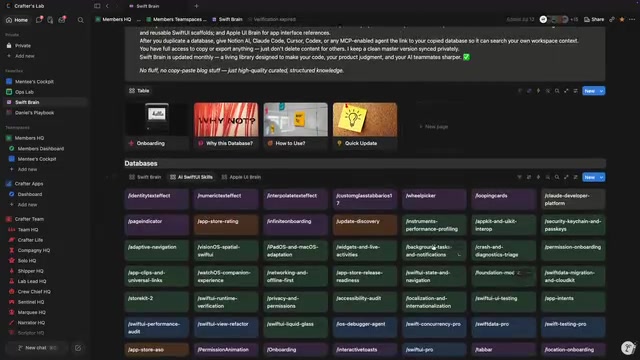Compose a new page with the edit icon by New chat
640x360 pixels.
[78, 348]
